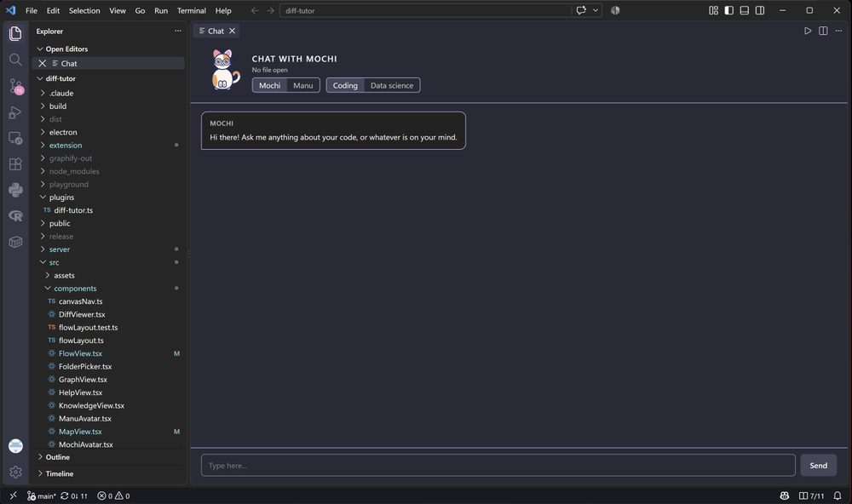Toggle the primary side bar
The width and height of the screenshot is (852, 504).
pyautogui.click(x=728, y=10)
